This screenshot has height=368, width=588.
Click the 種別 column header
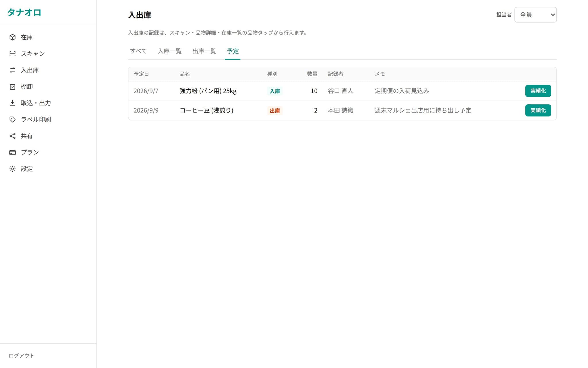point(272,74)
